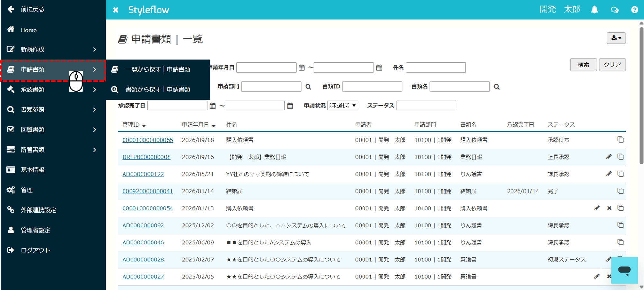Edit the DREP0000000008 row with pencil
The height and width of the screenshot is (290, 644).
pyautogui.click(x=609, y=157)
